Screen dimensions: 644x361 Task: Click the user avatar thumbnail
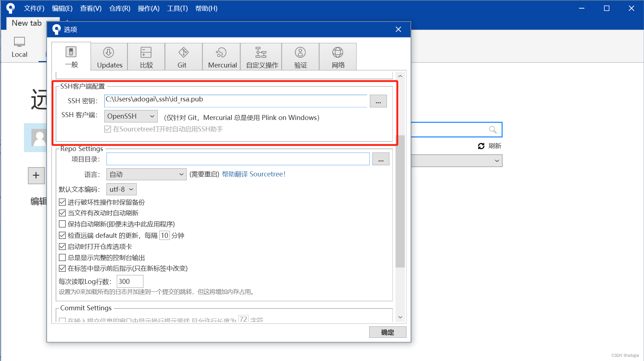pyautogui.click(x=39, y=137)
